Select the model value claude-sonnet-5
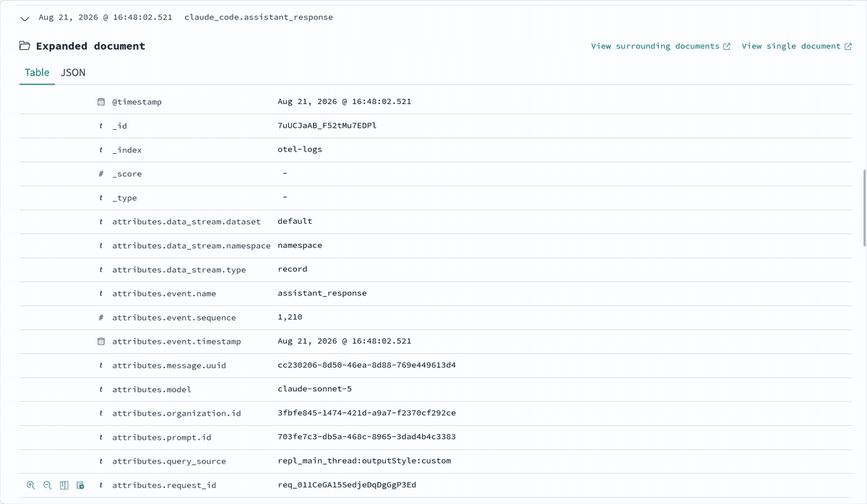The width and height of the screenshot is (867, 504). pos(315,389)
